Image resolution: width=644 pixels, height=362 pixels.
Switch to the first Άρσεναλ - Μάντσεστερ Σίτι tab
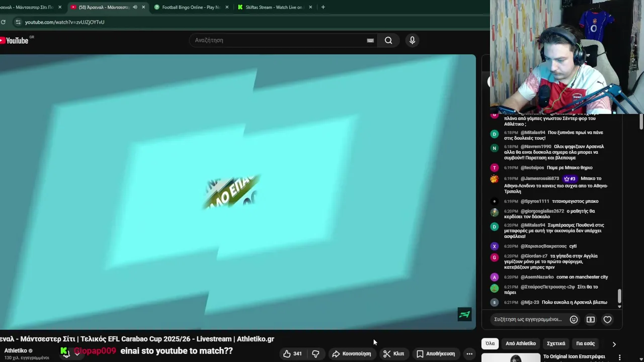[x=31, y=7]
